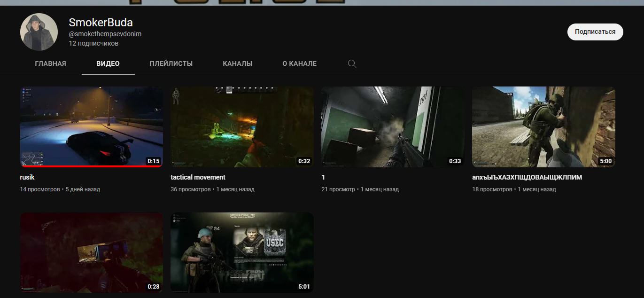Screen dimensions: 644x298
Task: Select the ВИДЕО tab
Action: (108, 64)
